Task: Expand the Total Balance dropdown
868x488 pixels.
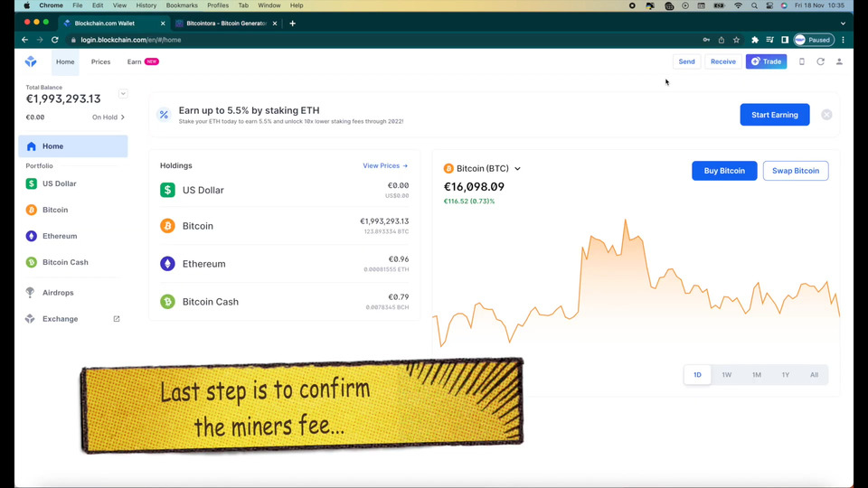Action: (x=123, y=94)
